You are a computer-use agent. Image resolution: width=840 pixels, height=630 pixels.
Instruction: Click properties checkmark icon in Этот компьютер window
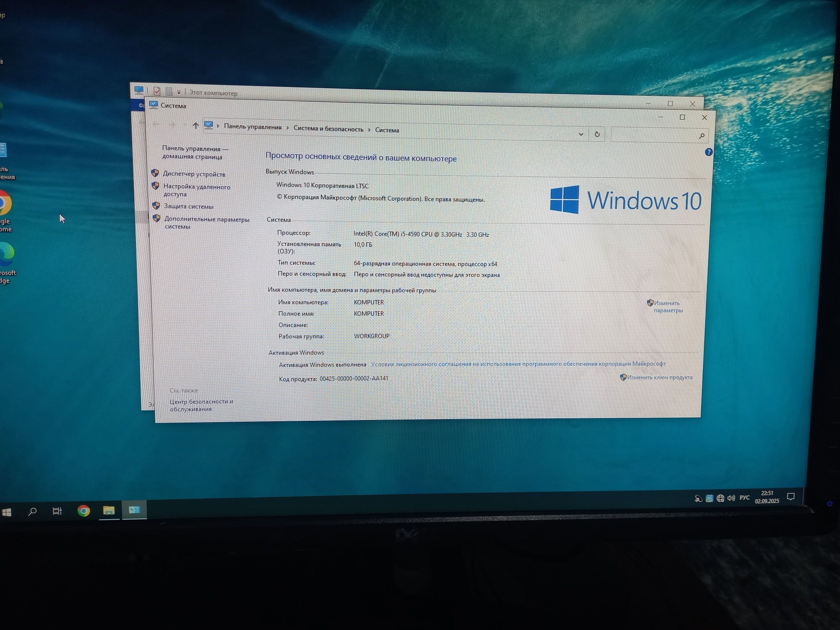coord(157,91)
